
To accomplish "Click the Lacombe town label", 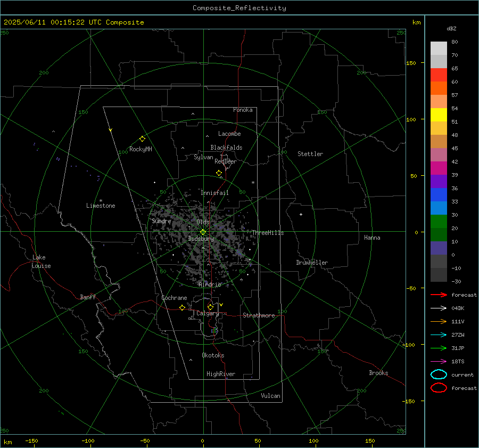I will click(229, 134).
